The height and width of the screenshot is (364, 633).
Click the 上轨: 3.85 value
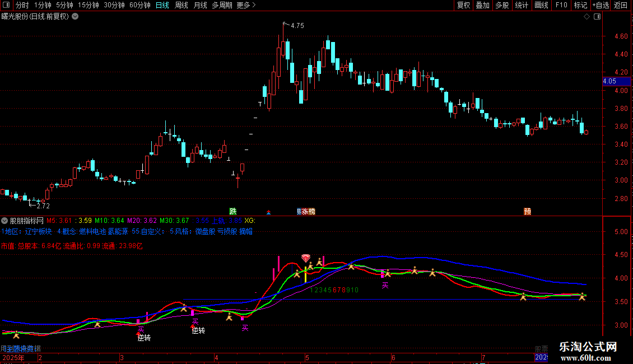pyautogui.click(x=227, y=221)
